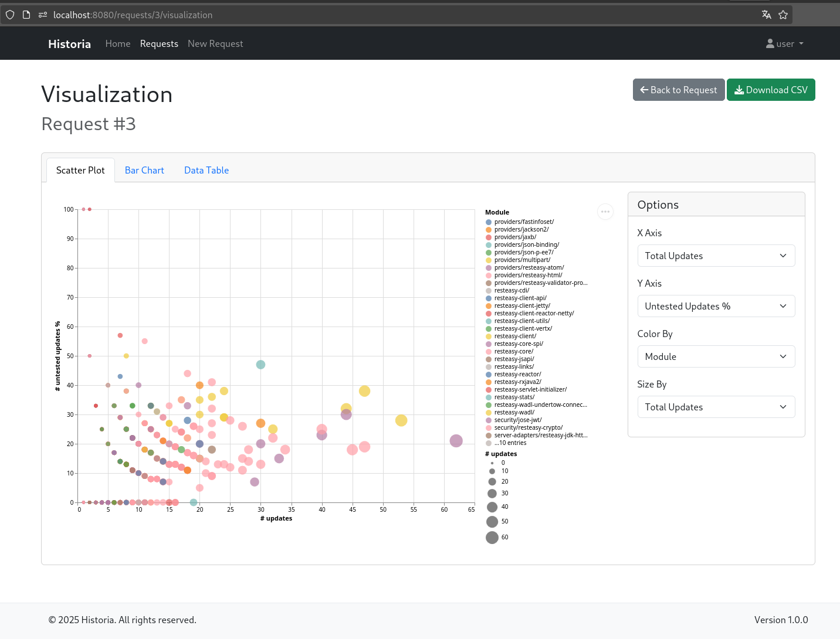Toggle the security/jose-jwt/ legend entry
The height and width of the screenshot is (639, 840).
[519, 420]
